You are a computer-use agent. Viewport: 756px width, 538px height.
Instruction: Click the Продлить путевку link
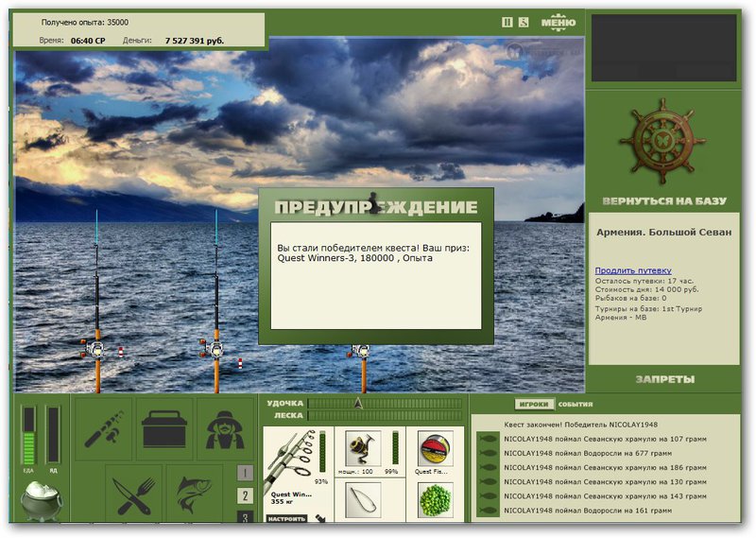(x=633, y=270)
